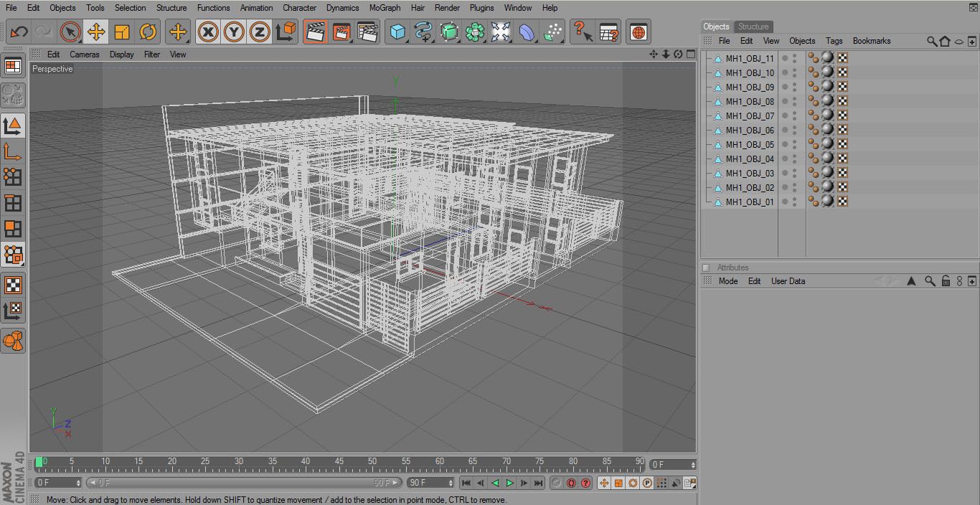Open Bookmarks menu in Objects panel

coord(872,41)
